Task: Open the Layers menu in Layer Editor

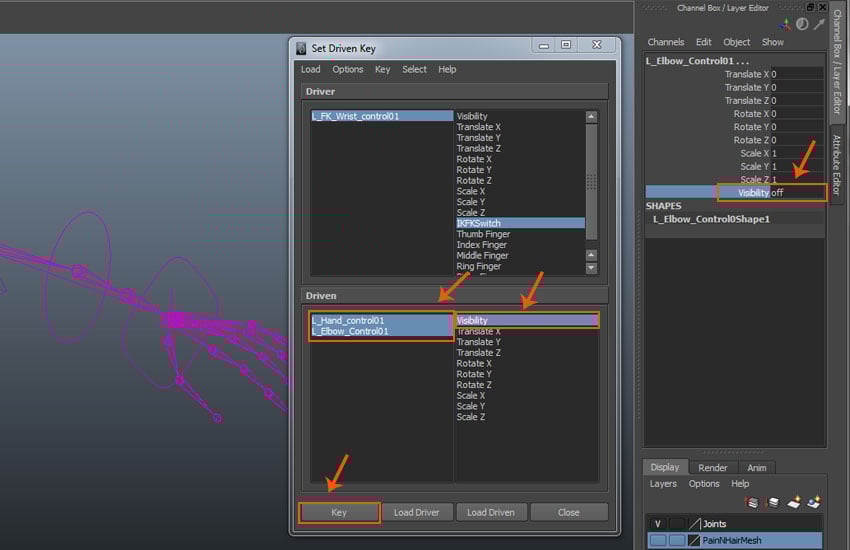Action: [663, 484]
